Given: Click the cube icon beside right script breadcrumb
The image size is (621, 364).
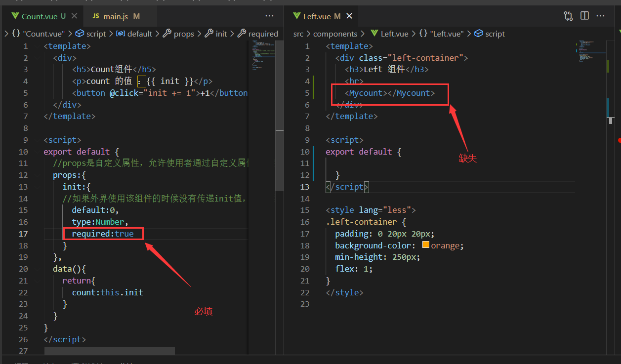Looking at the screenshot, I should coord(478,34).
